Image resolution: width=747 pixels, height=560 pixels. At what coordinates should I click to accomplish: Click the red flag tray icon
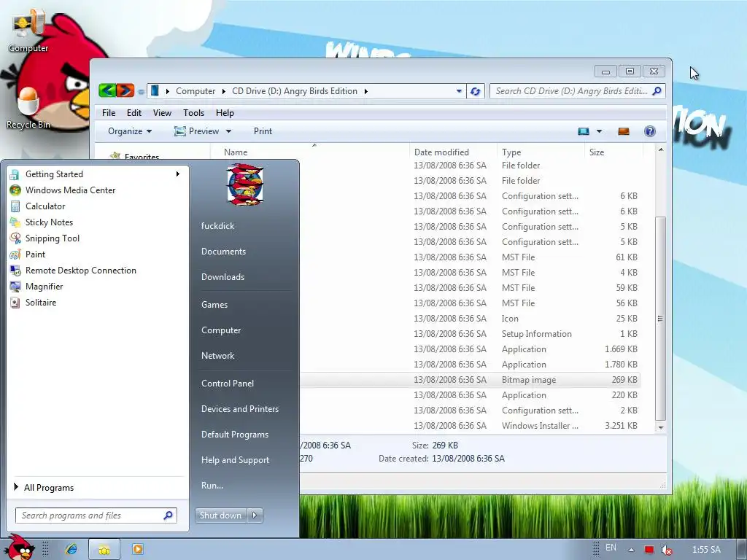point(649,550)
